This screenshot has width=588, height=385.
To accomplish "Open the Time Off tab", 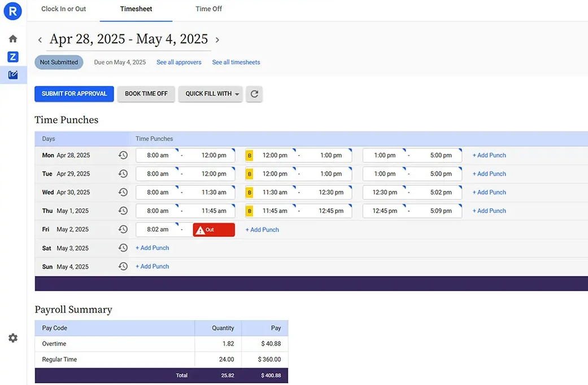I will pos(208,9).
